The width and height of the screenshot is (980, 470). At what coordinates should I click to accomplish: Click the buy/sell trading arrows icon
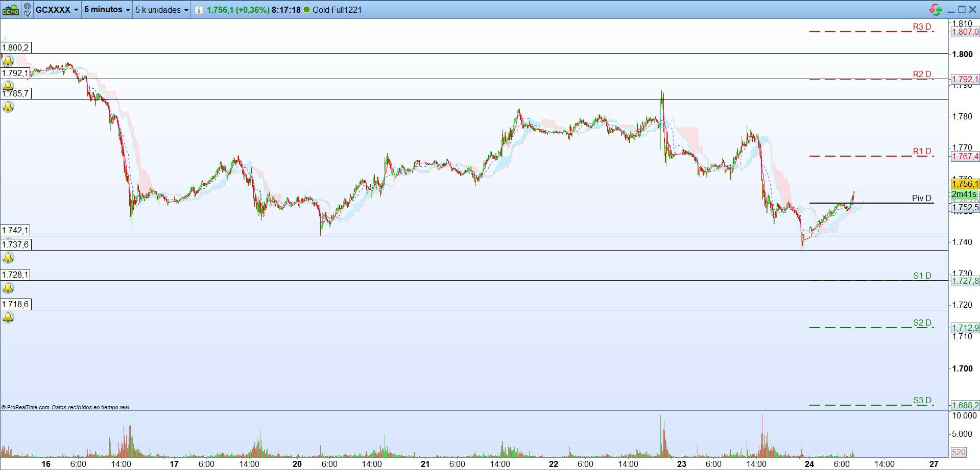[x=936, y=10]
